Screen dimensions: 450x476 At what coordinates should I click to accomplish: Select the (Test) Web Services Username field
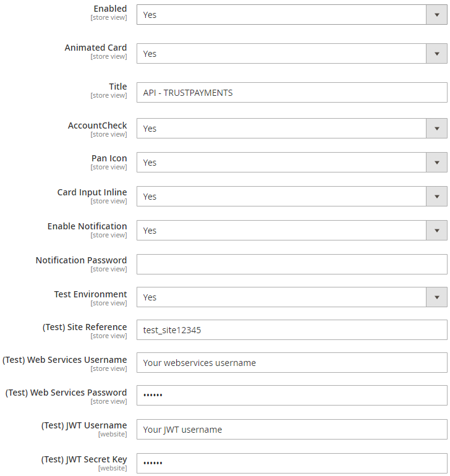[x=291, y=363]
